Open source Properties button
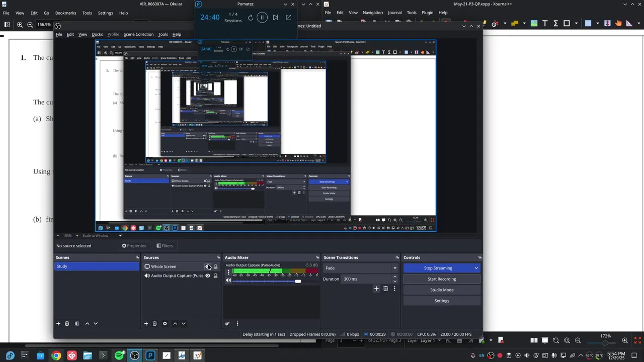 (x=134, y=246)
